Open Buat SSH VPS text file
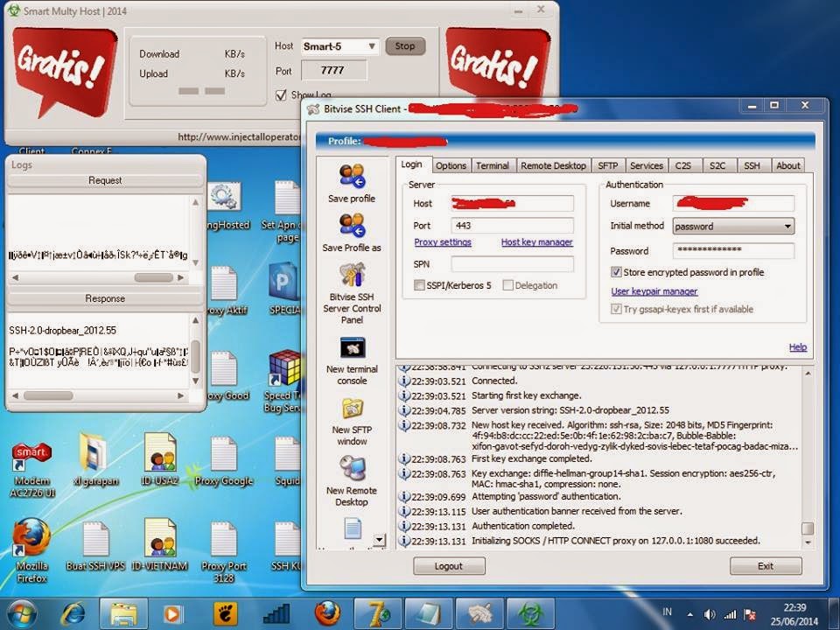Screen dimensions: 840x630 point(96,545)
